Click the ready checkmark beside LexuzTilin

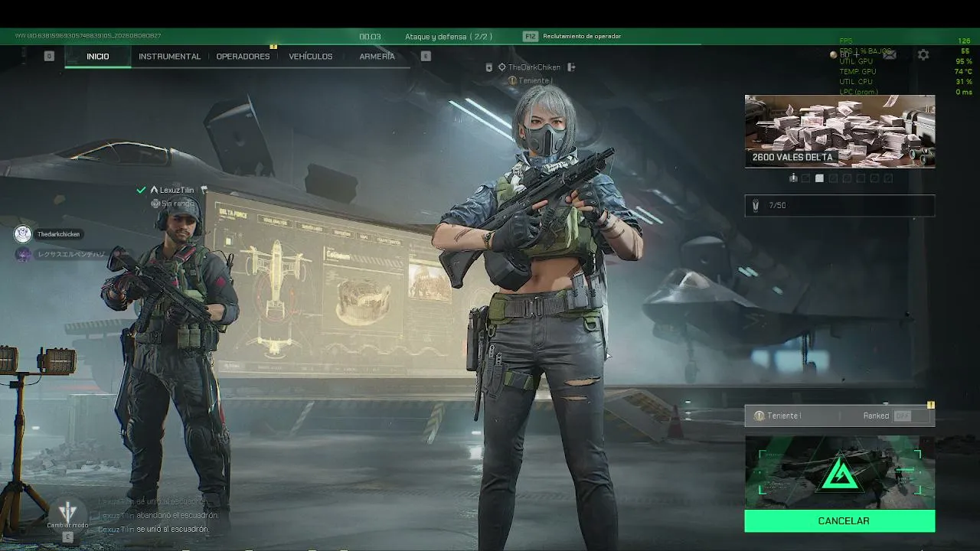(141, 190)
